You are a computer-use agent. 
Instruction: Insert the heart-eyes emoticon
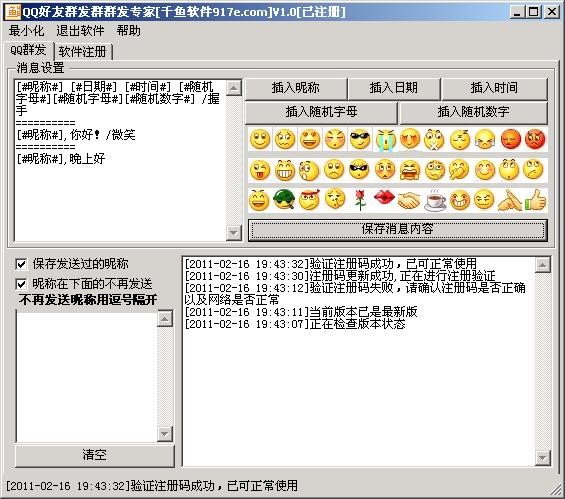[310, 139]
